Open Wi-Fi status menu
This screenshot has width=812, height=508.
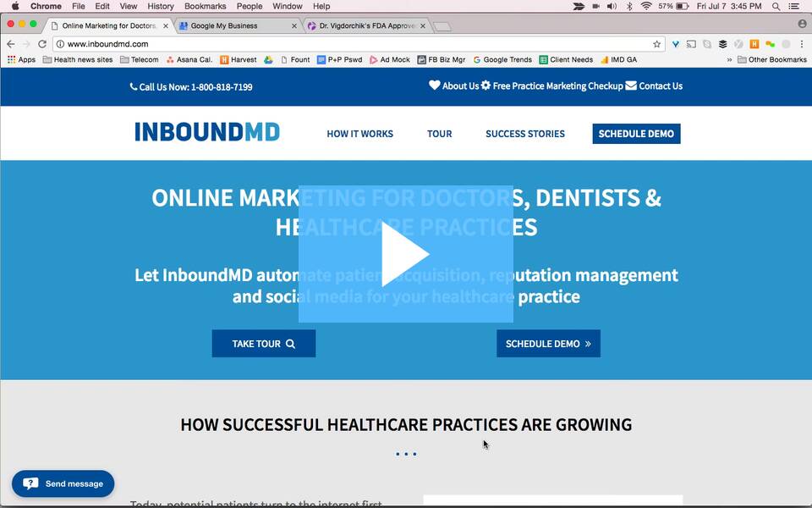point(645,6)
